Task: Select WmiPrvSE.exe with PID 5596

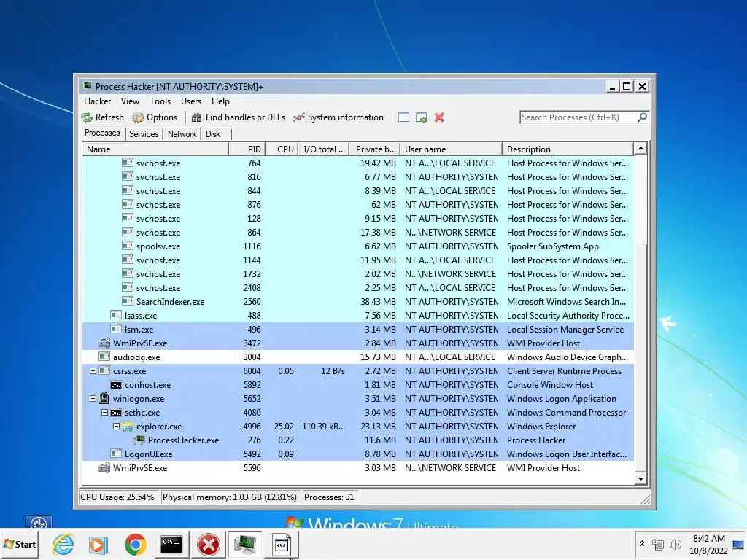Action: pos(358,467)
